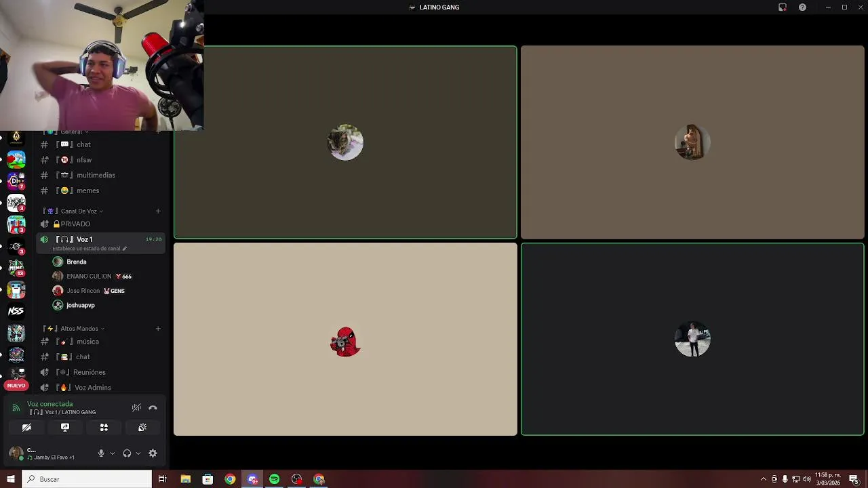Open first Chrome taskbar icon beside Microsoft Store
Image resolution: width=868 pixels, height=488 pixels.
coord(230,479)
